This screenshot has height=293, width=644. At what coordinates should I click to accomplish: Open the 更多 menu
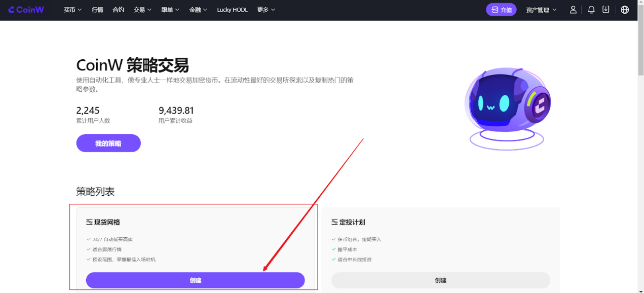(266, 10)
